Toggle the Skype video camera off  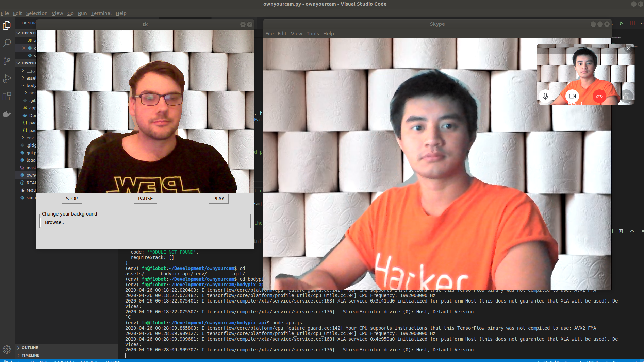[x=572, y=96]
